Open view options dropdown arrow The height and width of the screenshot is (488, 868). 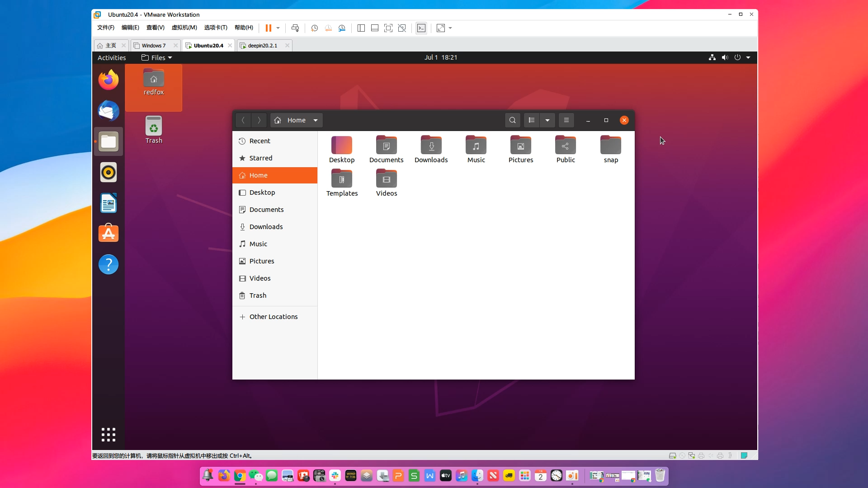coord(547,120)
